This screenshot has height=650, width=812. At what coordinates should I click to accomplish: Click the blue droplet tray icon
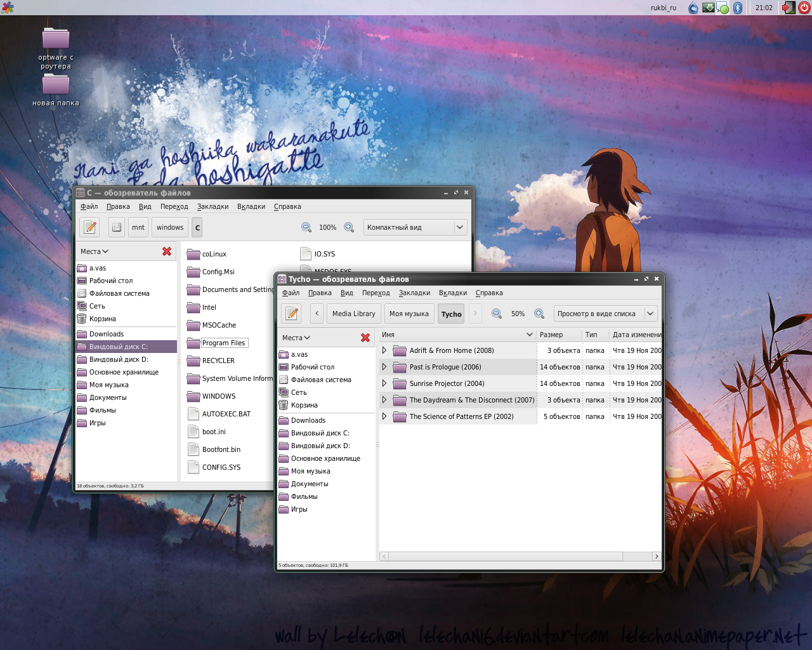point(693,8)
